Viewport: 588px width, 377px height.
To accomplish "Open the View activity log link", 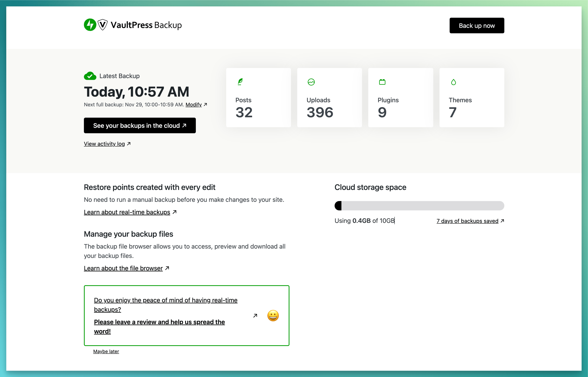I will 104,144.
